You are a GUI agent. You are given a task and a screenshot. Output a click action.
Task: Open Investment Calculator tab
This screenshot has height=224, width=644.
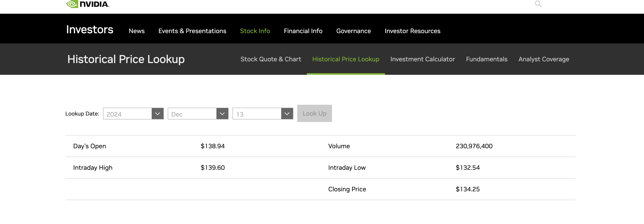point(422,59)
